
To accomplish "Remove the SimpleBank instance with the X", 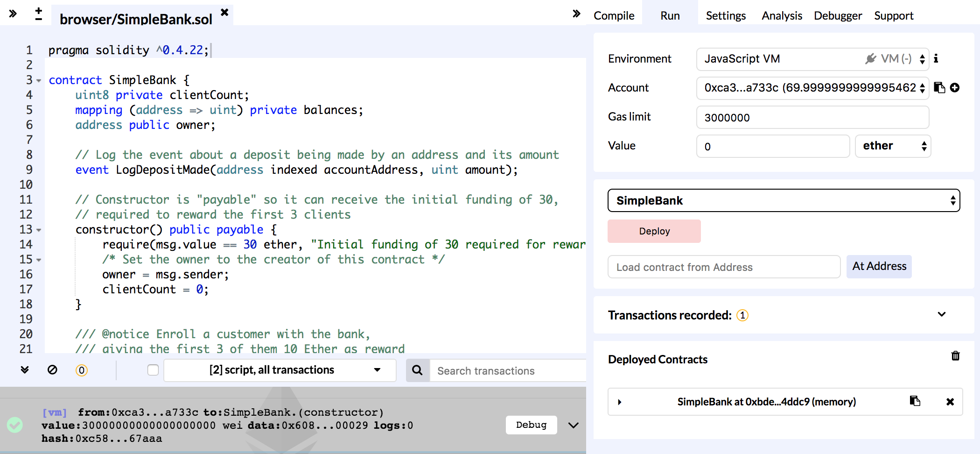I will tap(950, 402).
